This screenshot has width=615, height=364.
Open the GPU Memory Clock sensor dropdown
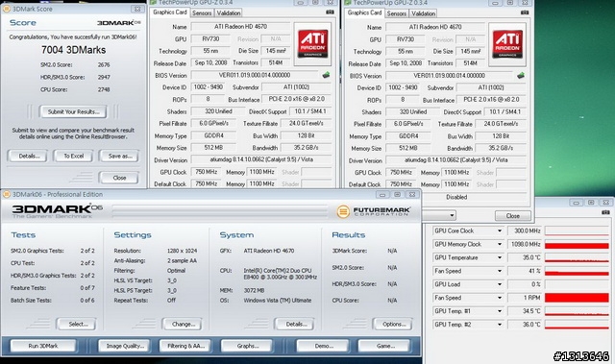[x=500, y=244]
